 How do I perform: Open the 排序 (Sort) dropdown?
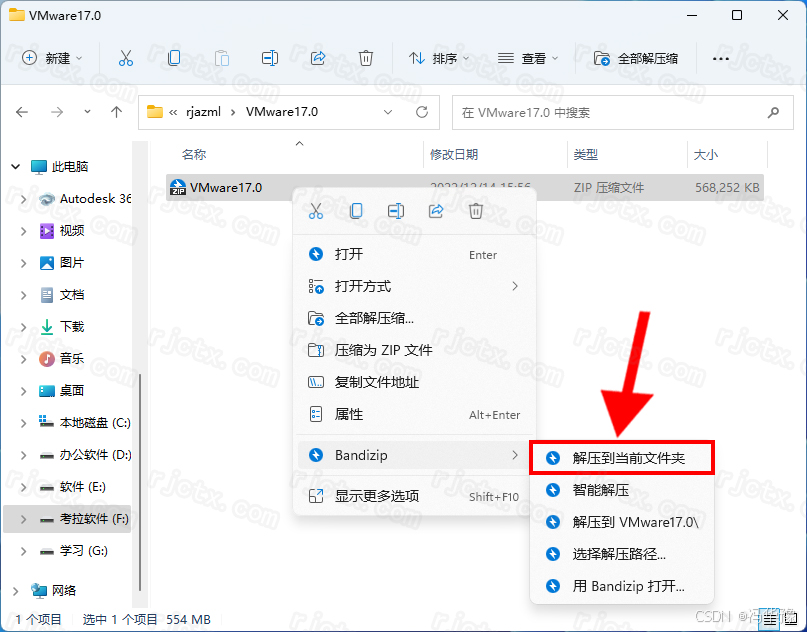click(x=438, y=58)
